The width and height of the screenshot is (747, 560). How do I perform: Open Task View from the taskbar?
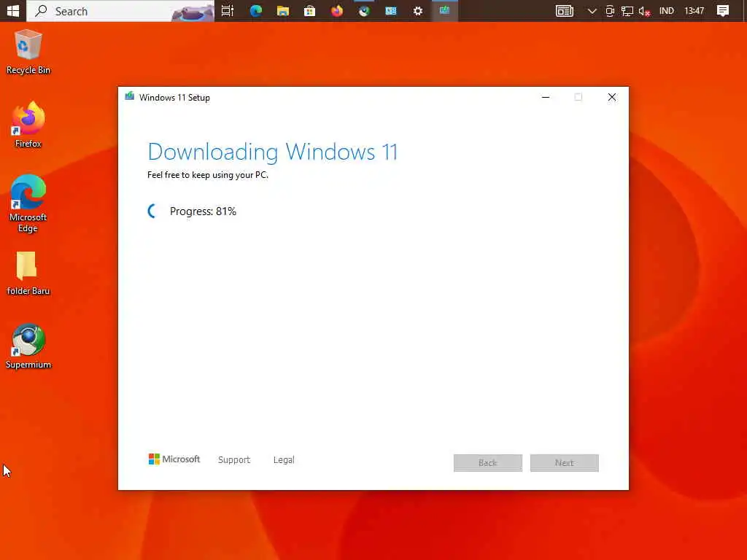(228, 10)
